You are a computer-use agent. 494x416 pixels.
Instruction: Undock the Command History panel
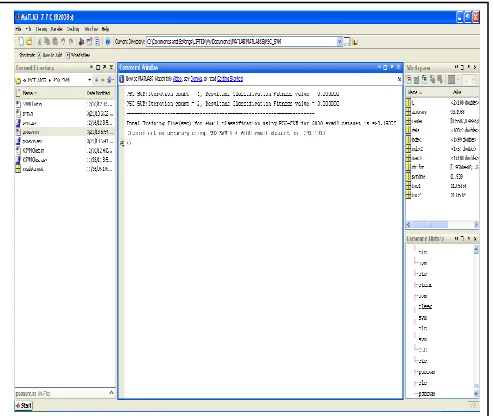point(469,239)
